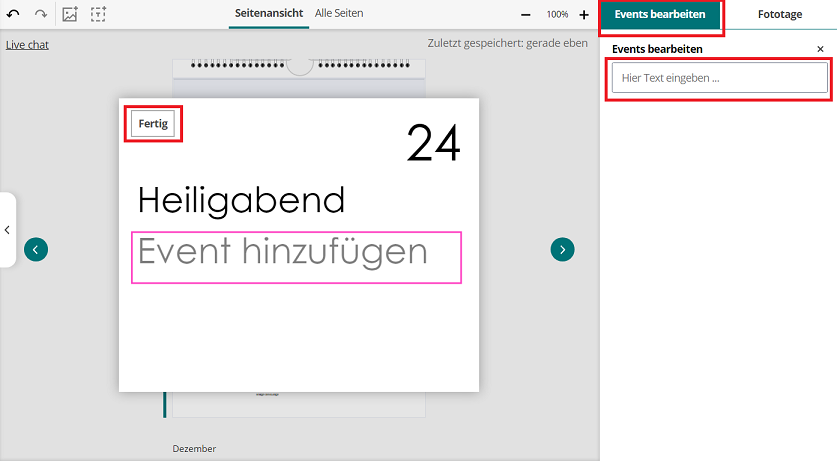The height and width of the screenshot is (461, 837).
Task: Close the Events bearbeiten panel
Action: (821, 49)
